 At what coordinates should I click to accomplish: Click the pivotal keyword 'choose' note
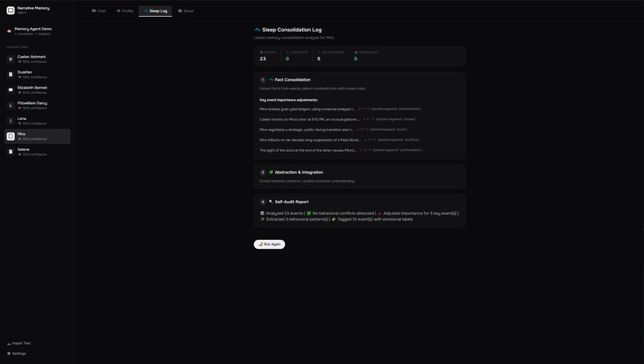pyautogui.click(x=396, y=119)
